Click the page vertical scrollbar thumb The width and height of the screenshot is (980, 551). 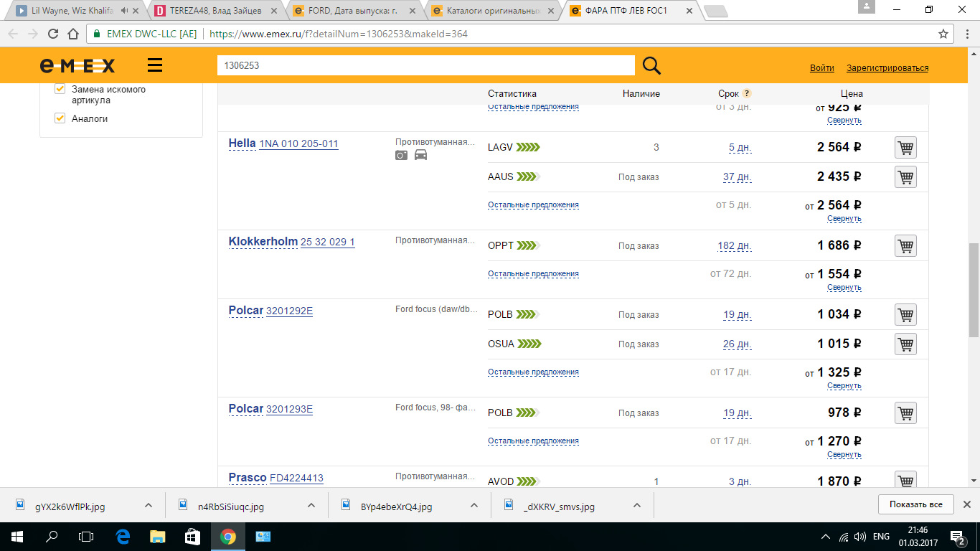(x=974, y=290)
